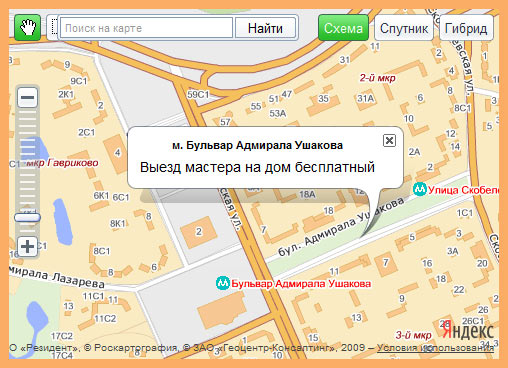Select the hand pan tool
The image size is (508, 368).
[x=27, y=28]
